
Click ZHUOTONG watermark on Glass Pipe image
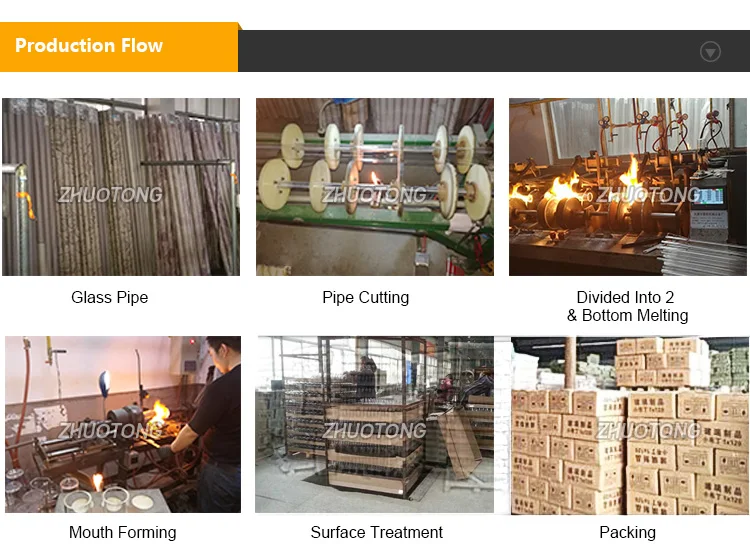pos(110,195)
